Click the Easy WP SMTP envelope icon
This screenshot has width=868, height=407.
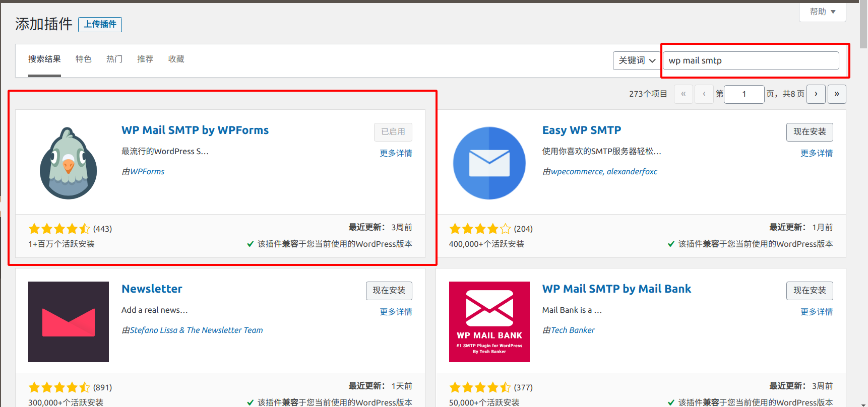click(489, 163)
